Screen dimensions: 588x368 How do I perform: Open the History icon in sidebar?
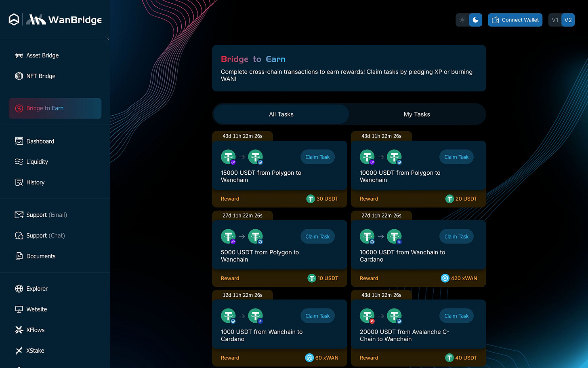19,182
